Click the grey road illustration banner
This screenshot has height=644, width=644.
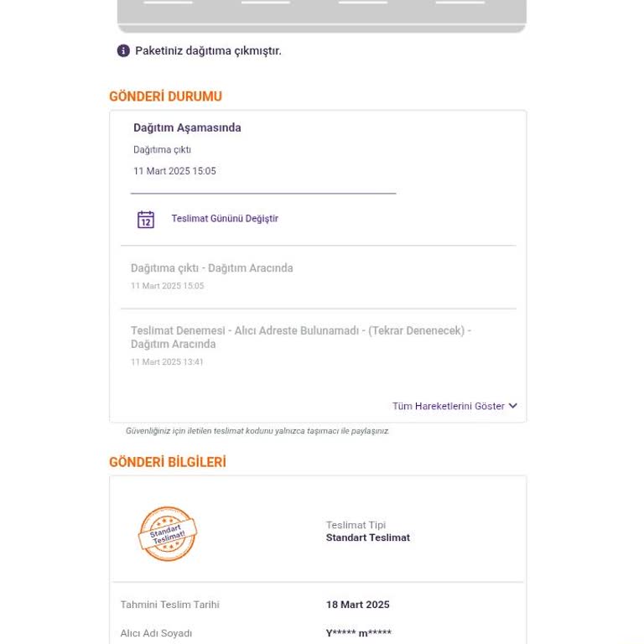click(322, 16)
